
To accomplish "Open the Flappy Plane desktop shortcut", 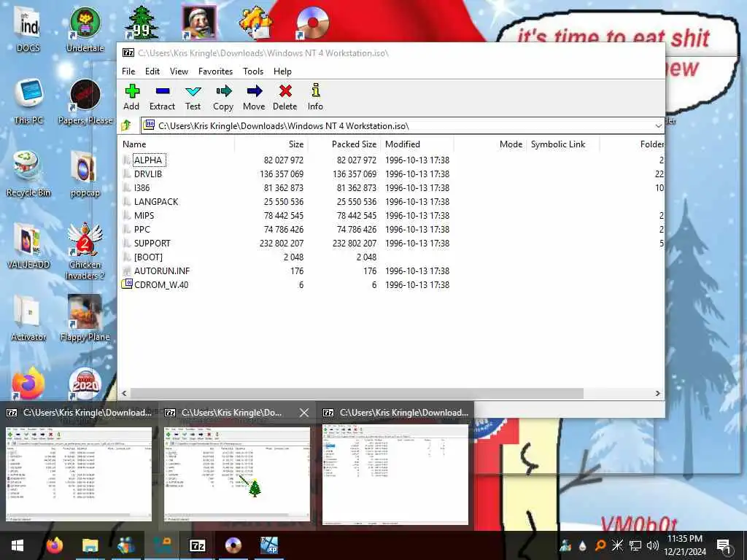I will 85,318.
